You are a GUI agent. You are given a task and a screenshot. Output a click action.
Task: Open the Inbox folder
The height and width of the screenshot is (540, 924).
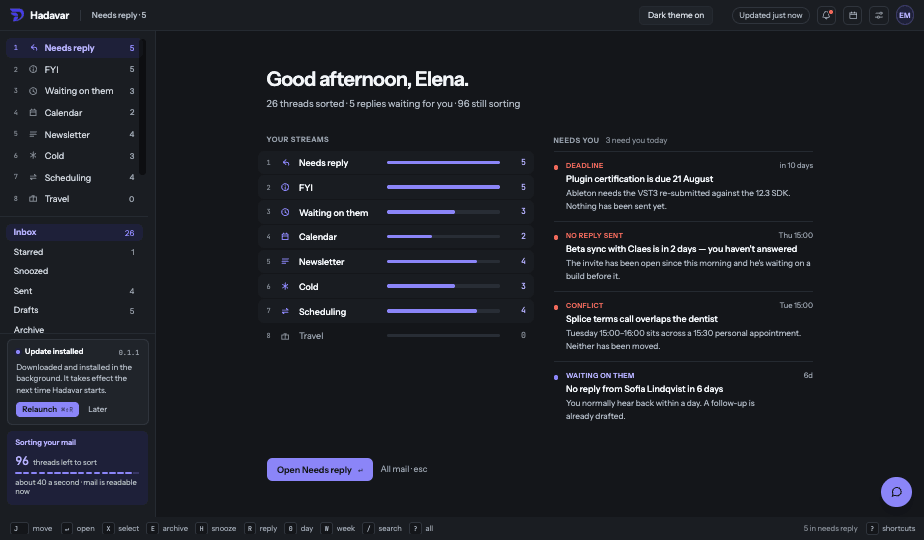click(74, 232)
